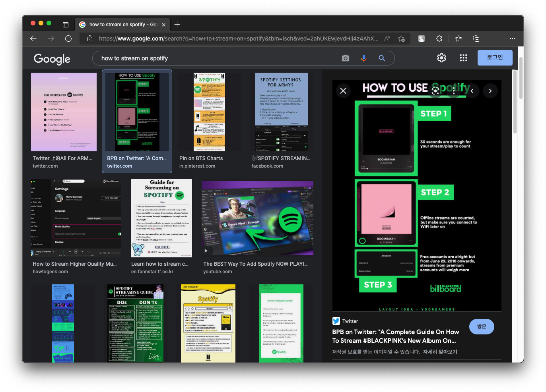Open Google quick settings gear

tap(441, 58)
